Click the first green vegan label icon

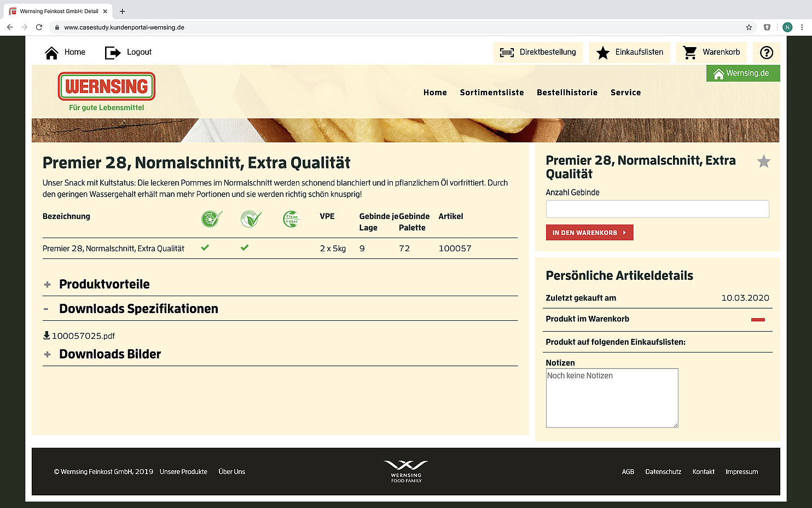pos(211,219)
